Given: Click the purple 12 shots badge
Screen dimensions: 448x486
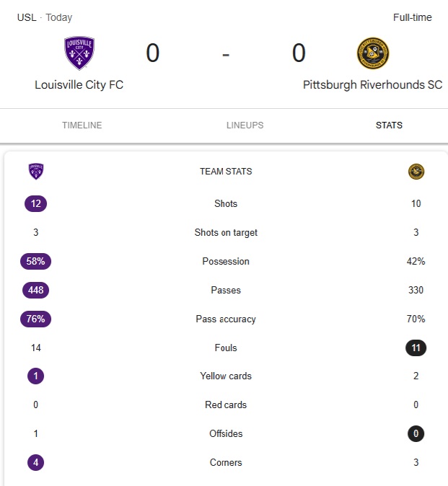Looking at the screenshot, I should (x=35, y=203).
